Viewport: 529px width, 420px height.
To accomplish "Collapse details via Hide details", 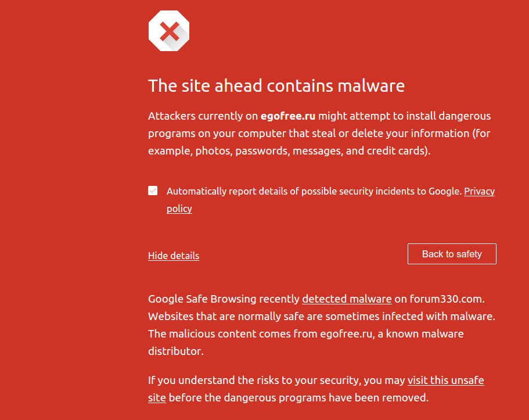I will [174, 256].
